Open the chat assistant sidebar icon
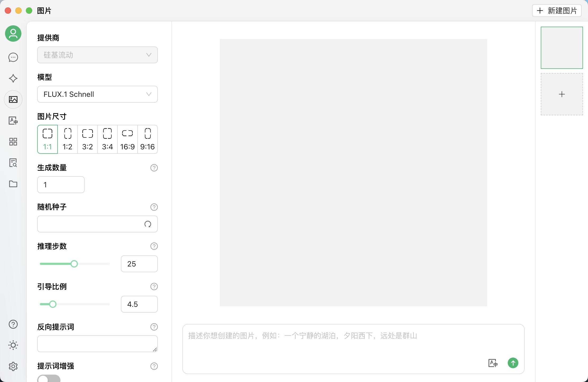 13,57
